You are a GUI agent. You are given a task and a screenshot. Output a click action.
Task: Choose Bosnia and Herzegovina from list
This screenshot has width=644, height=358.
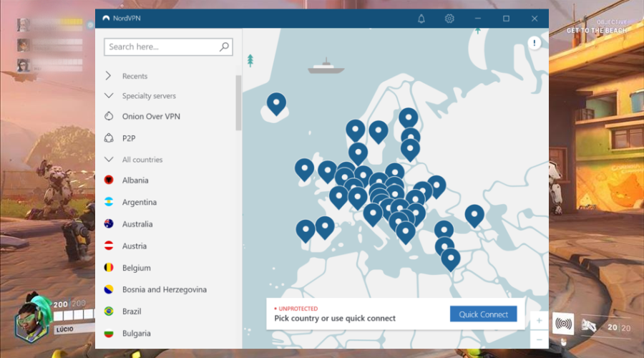tap(164, 290)
